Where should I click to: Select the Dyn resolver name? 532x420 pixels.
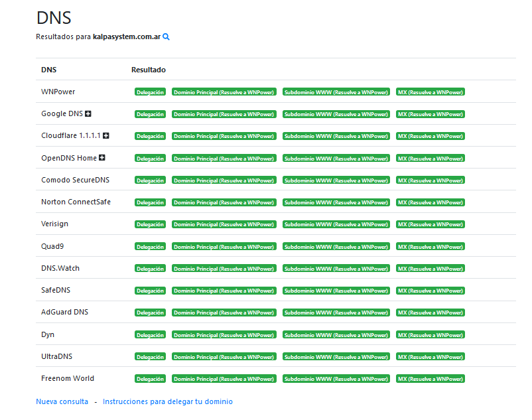click(48, 334)
